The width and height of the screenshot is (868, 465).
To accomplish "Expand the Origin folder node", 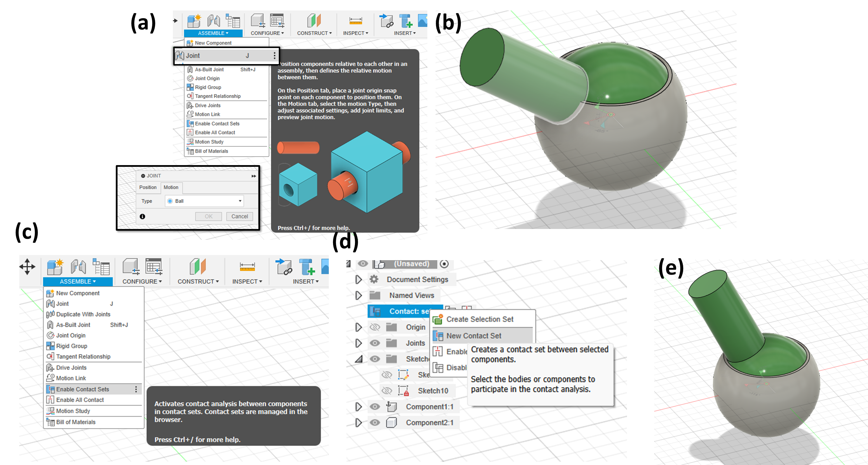I will (359, 327).
